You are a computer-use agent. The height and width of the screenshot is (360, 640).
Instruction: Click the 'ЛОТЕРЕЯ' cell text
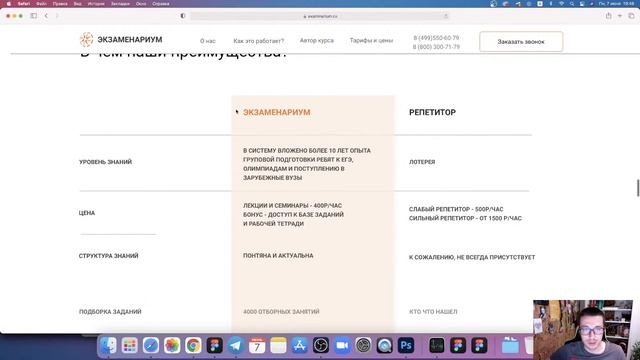(x=422, y=162)
